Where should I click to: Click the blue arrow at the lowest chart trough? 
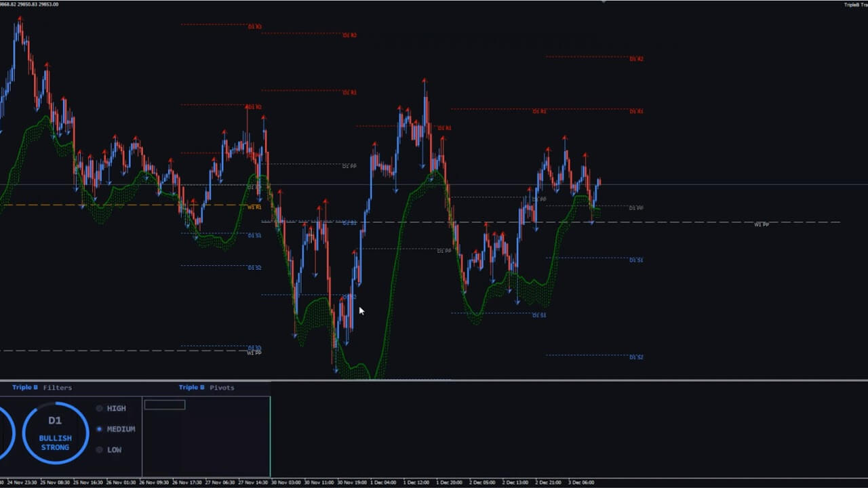tap(336, 370)
